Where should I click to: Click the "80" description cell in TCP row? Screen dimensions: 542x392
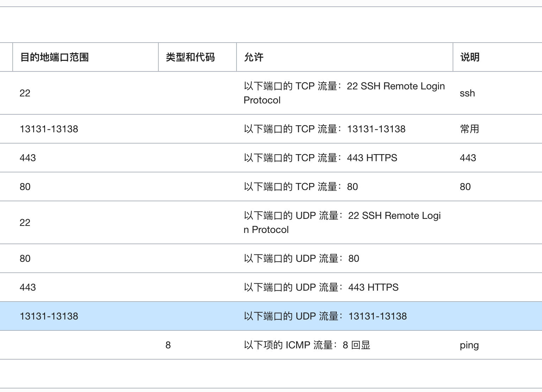tap(465, 187)
